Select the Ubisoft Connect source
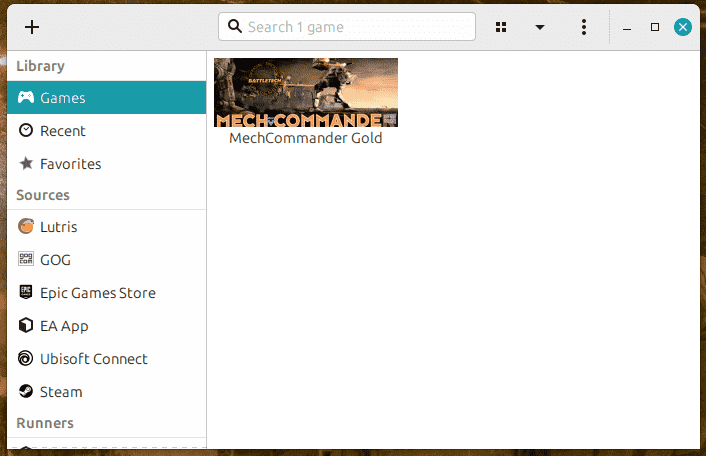This screenshot has height=456, width=706. 107,359
